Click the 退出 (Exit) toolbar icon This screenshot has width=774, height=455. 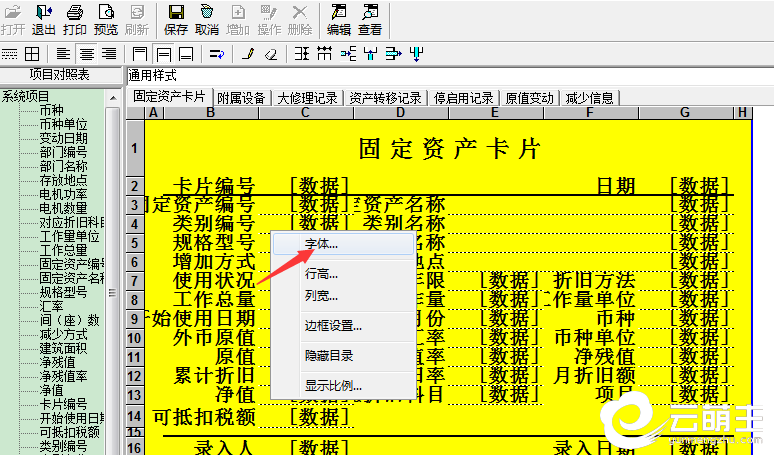[44, 19]
